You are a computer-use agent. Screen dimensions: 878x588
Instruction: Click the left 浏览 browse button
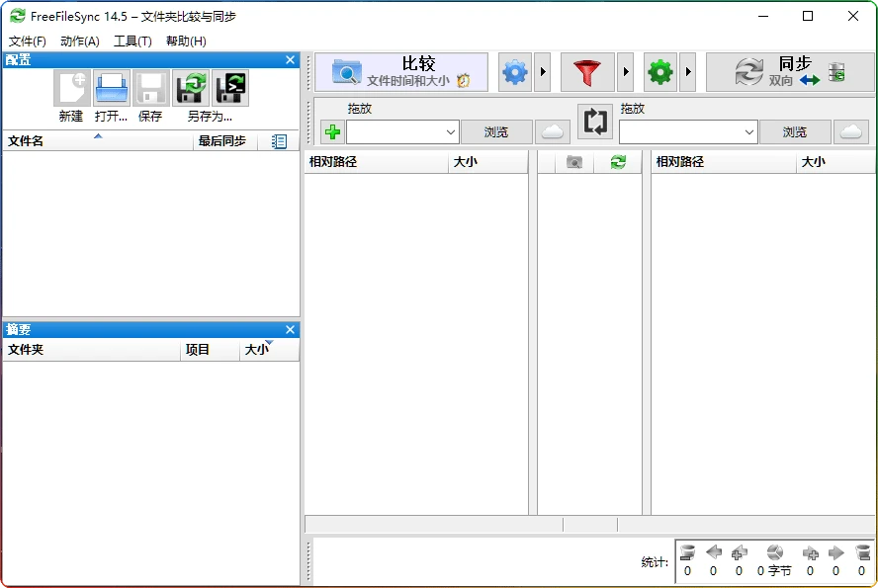pos(496,131)
